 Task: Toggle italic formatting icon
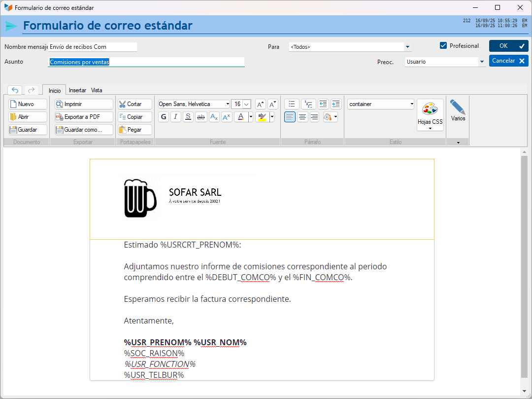click(x=176, y=117)
